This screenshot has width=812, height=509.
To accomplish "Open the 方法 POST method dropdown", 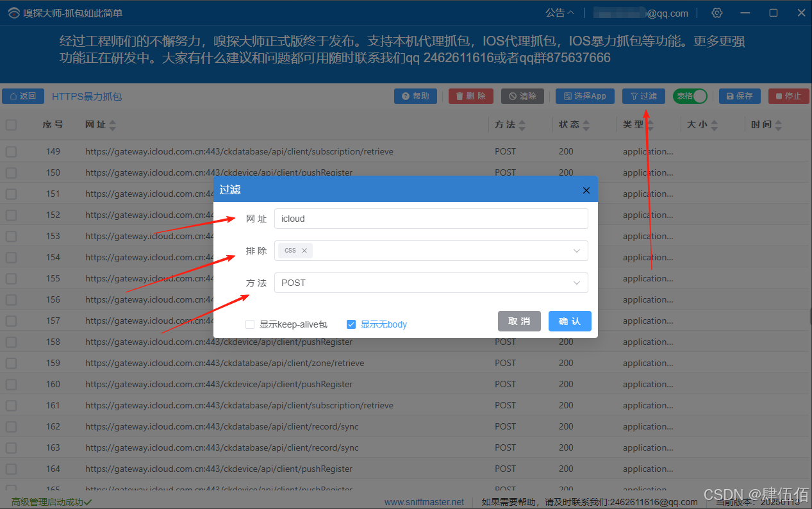I will (x=431, y=283).
